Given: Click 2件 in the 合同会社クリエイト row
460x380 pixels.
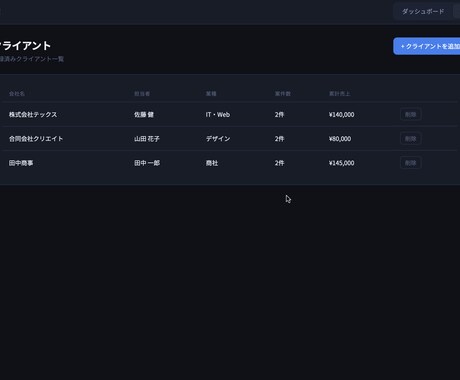Looking at the screenshot, I should [x=279, y=139].
